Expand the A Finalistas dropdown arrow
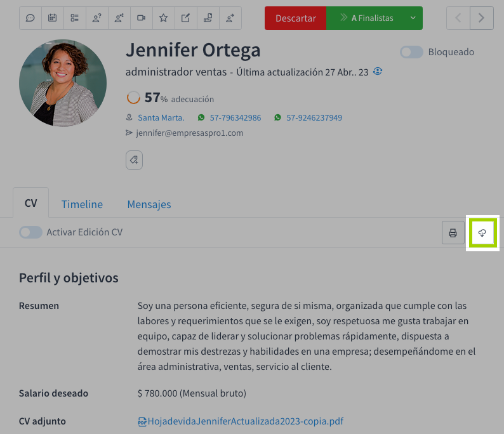 pos(413,18)
